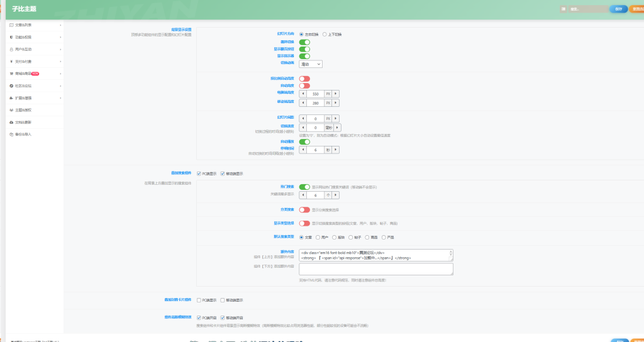Image resolution: width=644 pixels, height=342 pixels.
Task: Uncheck the 移动端显示 checkbox for search widget
Action: coord(223,174)
